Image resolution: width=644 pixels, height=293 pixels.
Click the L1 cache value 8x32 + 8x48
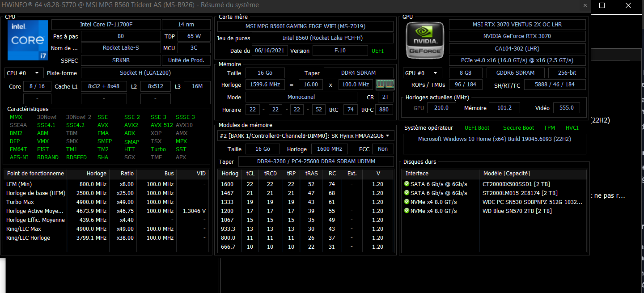pyautogui.click(x=104, y=86)
